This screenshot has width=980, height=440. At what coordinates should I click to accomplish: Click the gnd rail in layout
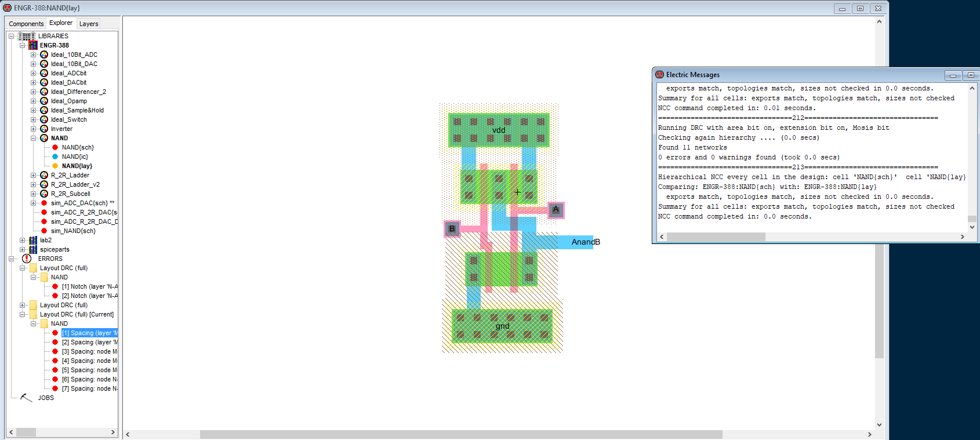click(x=502, y=326)
